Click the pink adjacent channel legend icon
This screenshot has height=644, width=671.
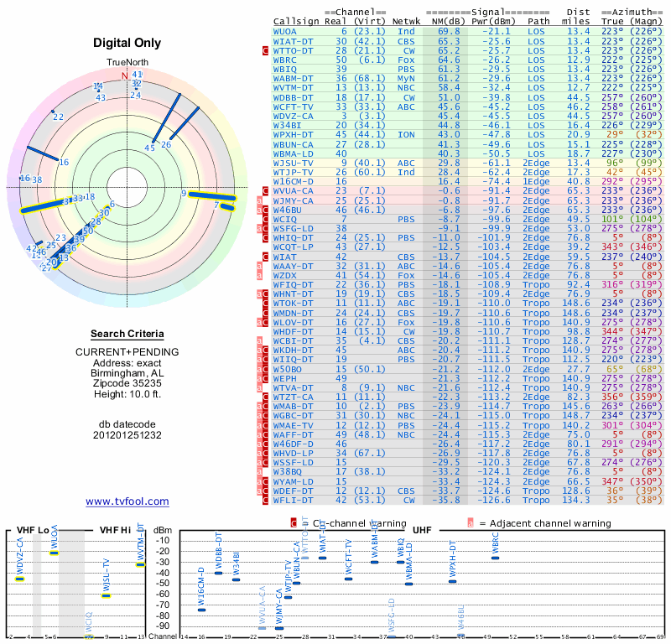(x=471, y=523)
